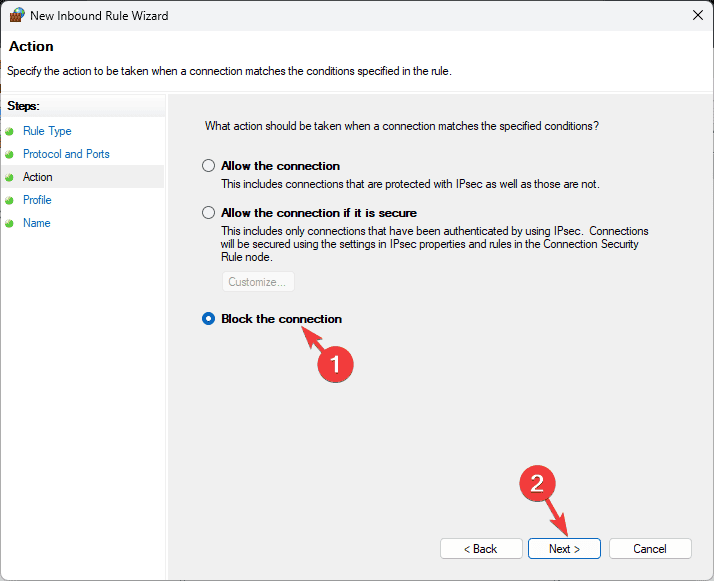Proceed with the Next > button
714x581 pixels.
(564, 549)
